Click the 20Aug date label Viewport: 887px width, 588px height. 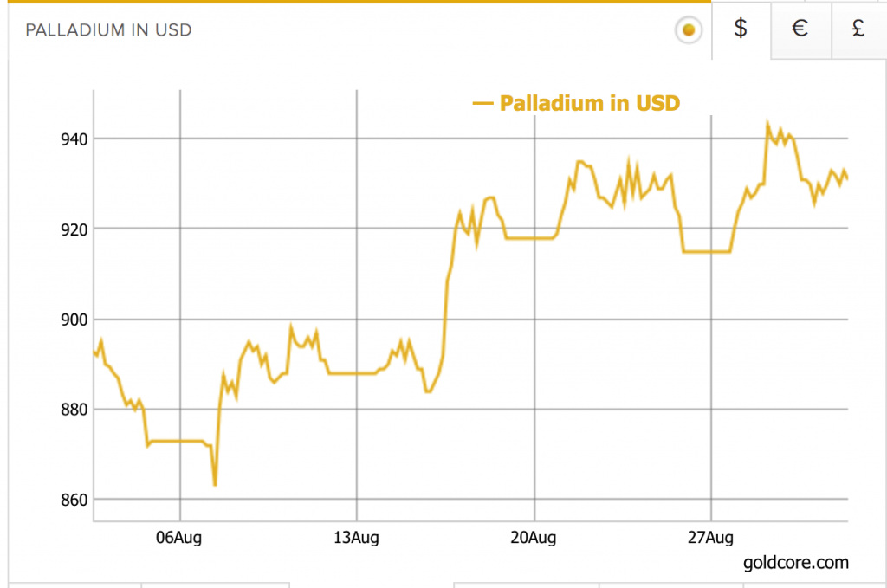(534, 538)
